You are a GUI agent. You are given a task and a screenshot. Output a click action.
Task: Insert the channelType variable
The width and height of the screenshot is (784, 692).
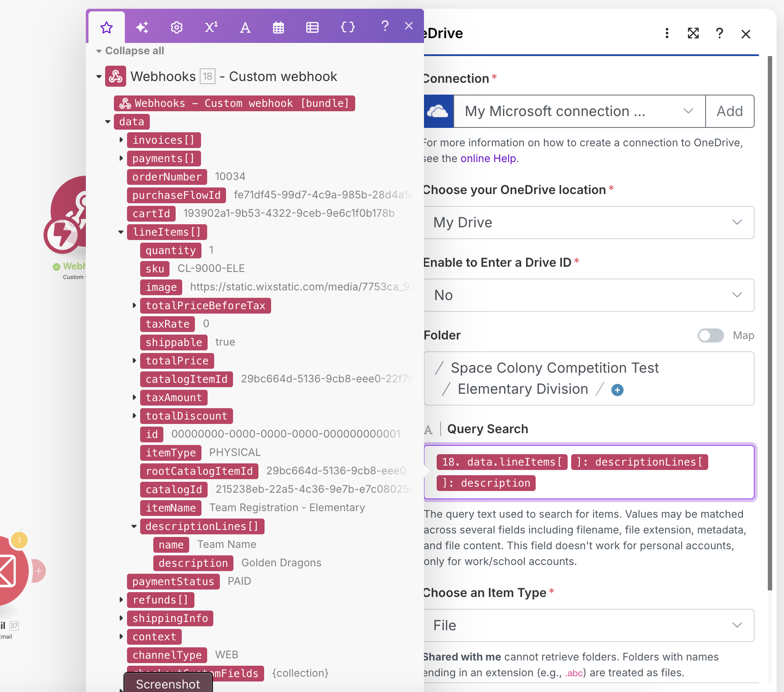(167, 655)
